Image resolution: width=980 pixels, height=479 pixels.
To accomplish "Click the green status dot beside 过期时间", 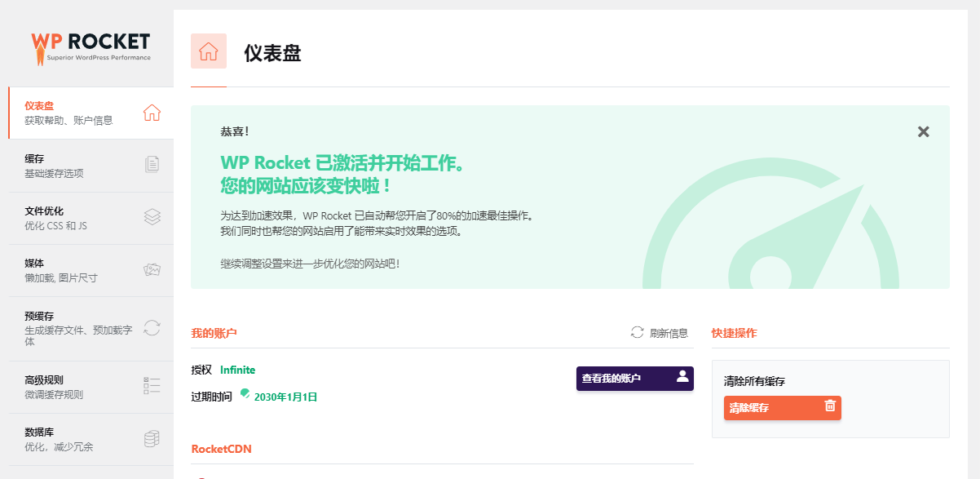I will click(245, 394).
